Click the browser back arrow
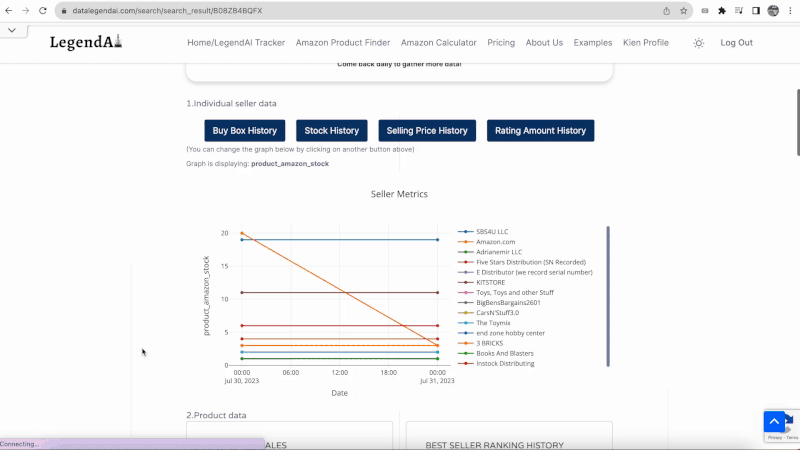Image resolution: width=800 pixels, height=450 pixels. click(9, 11)
